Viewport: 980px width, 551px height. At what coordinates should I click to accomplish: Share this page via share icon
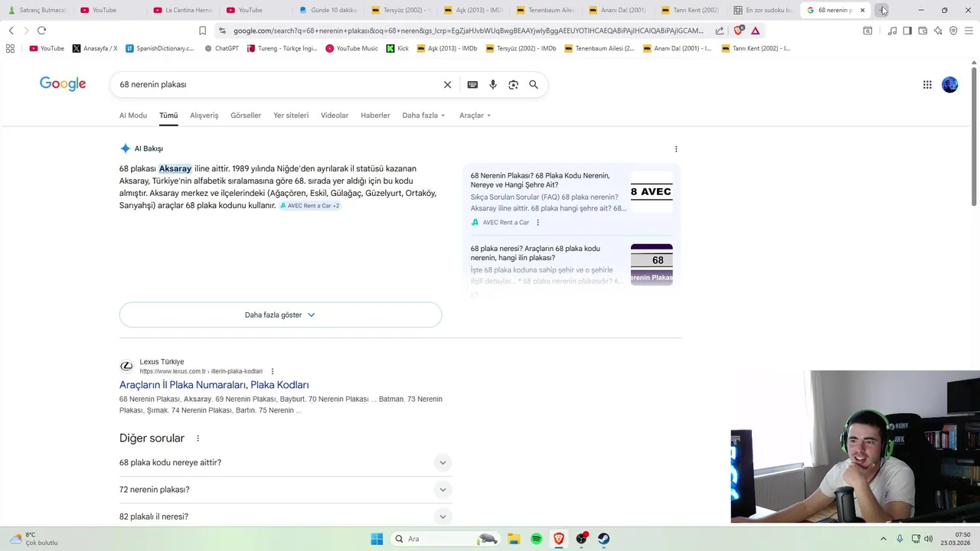[720, 31]
